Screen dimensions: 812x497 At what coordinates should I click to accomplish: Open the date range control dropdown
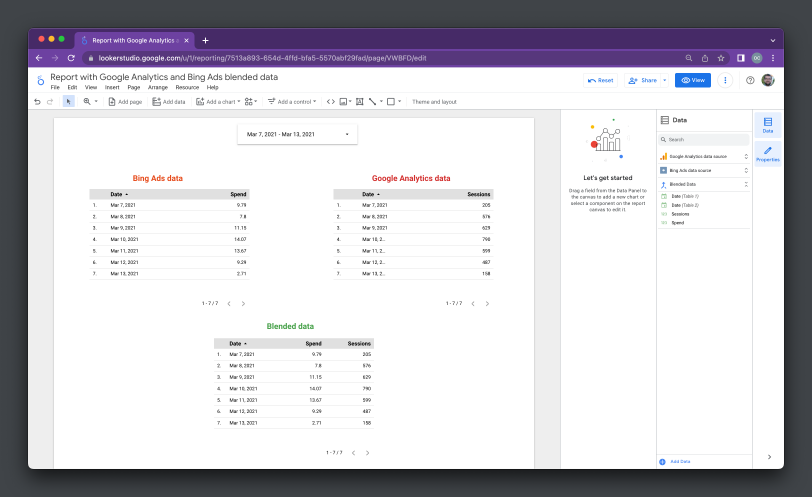click(x=297, y=134)
